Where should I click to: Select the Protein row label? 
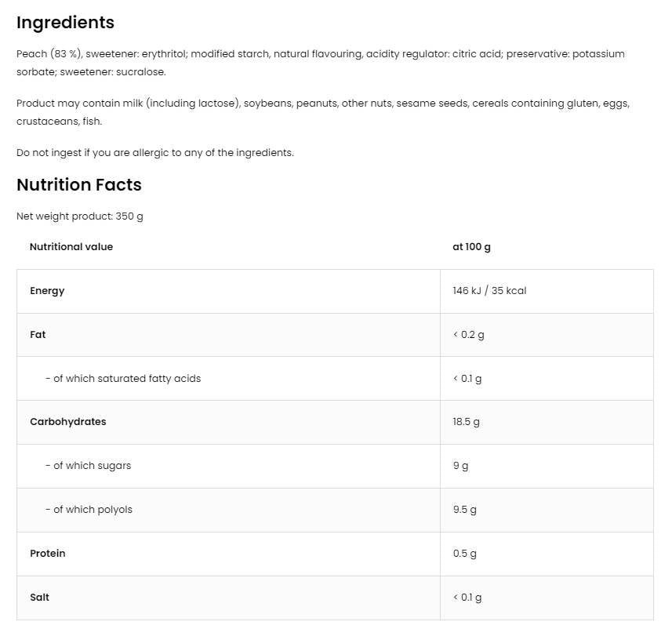coord(47,554)
